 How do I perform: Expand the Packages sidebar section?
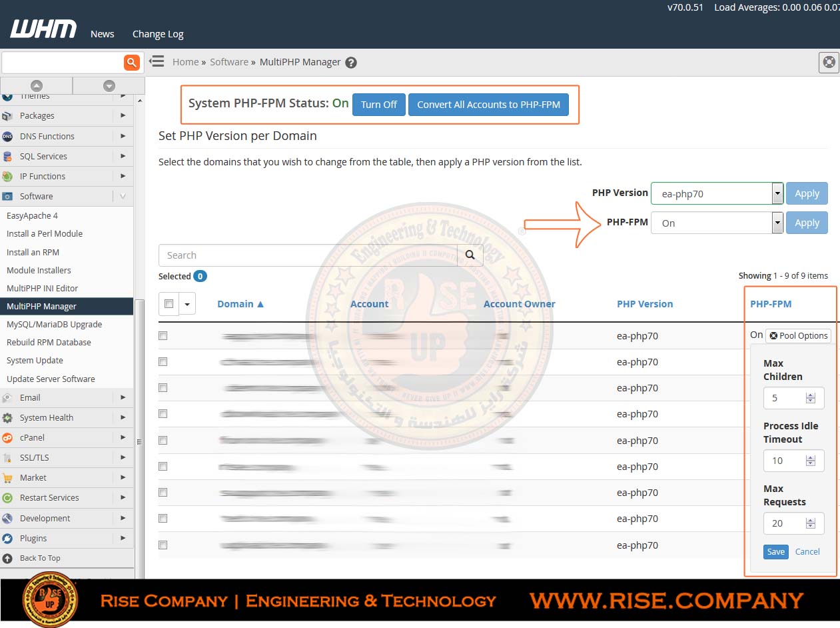click(123, 115)
